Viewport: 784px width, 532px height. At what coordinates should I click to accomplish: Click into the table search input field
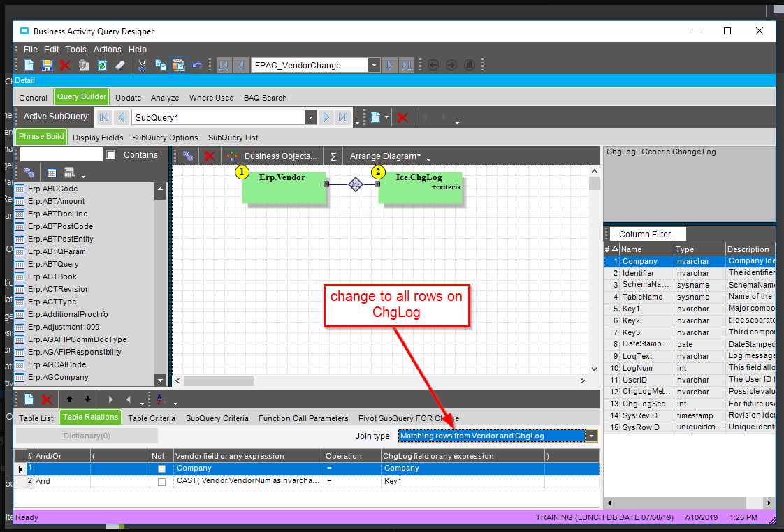click(x=61, y=155)
